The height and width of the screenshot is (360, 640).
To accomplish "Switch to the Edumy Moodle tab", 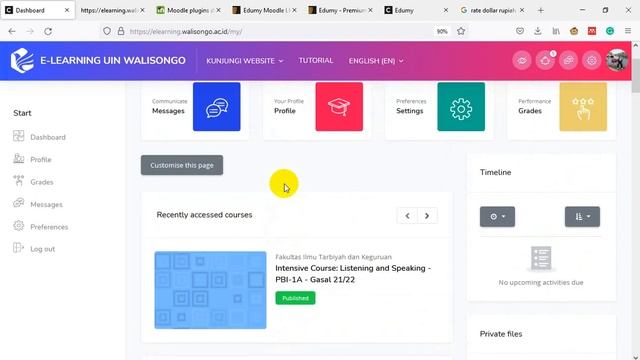I will [x=264, y=10].
